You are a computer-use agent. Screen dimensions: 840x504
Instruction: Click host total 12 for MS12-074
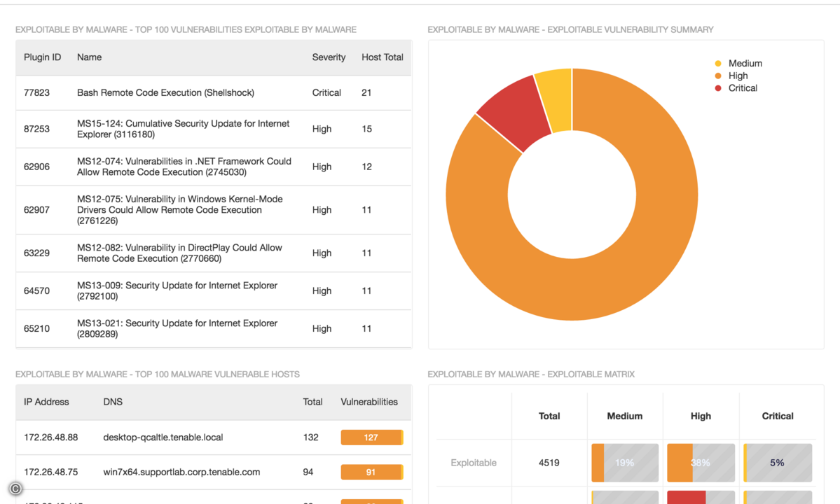pos(366,167)
